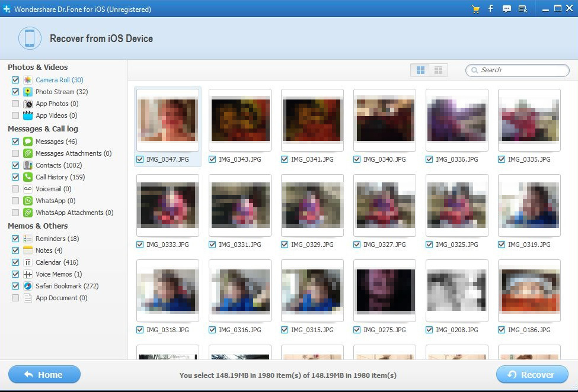Image resolution: width=578 pixels, height=392 pixels.
Task: Open the shopping cart purchase icon
Action: click(475, 9)
